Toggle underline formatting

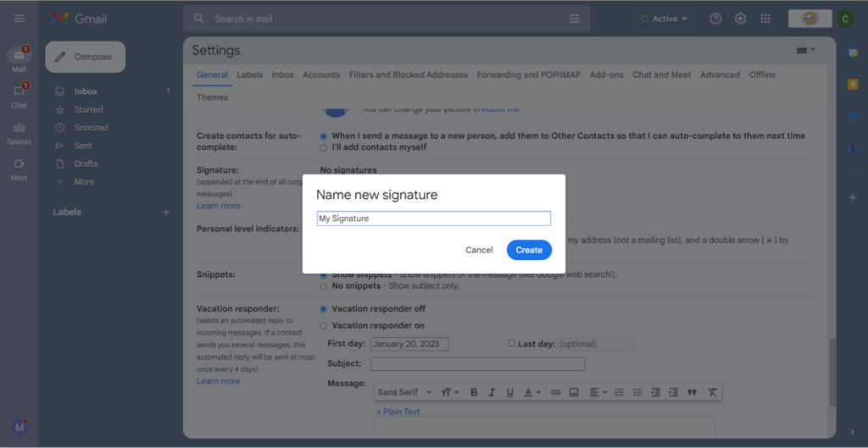tap(509, 392)
